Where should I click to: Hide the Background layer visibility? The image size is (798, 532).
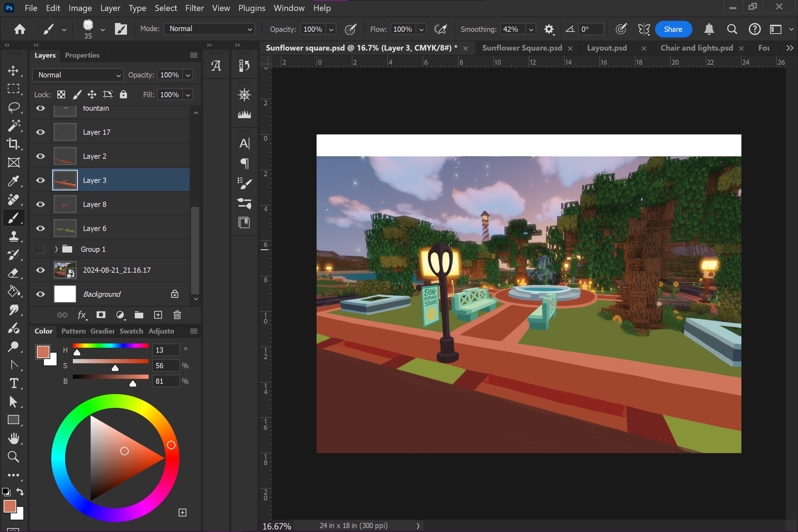[x=41, y=294]
